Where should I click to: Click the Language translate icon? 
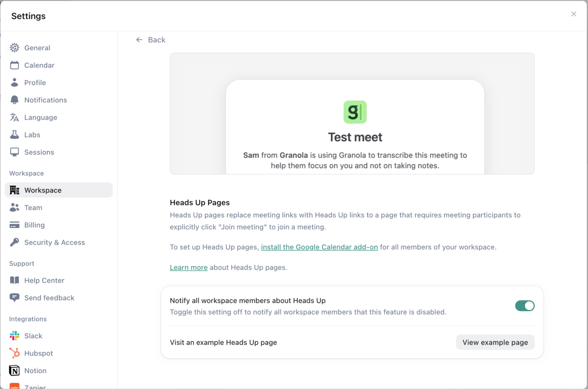point(14,117)
